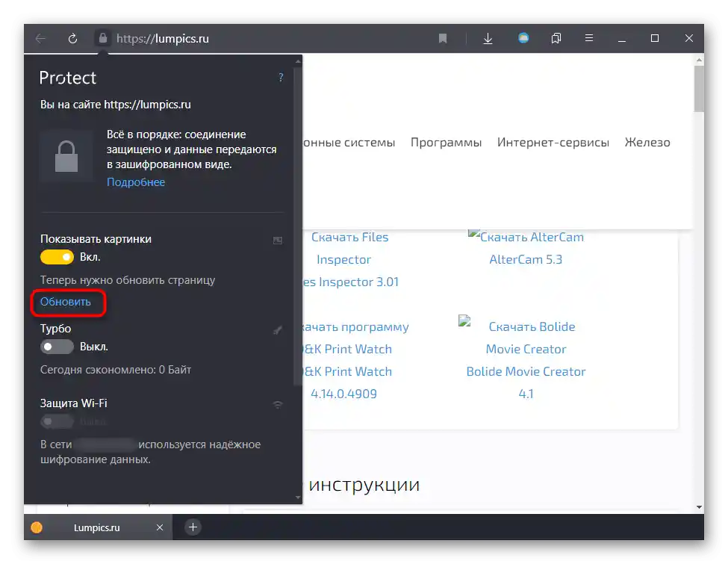Open AlterCam 5.3 link
Image resolution: width=728 pixels, height=564 pixels.
point(526,259)
